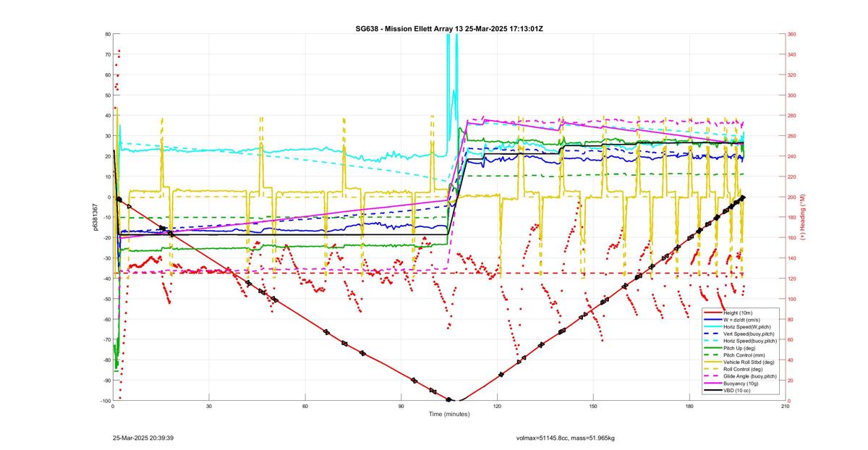
Task: Click the '180' tick on the time axis
Action: click(x=689, y=407)
